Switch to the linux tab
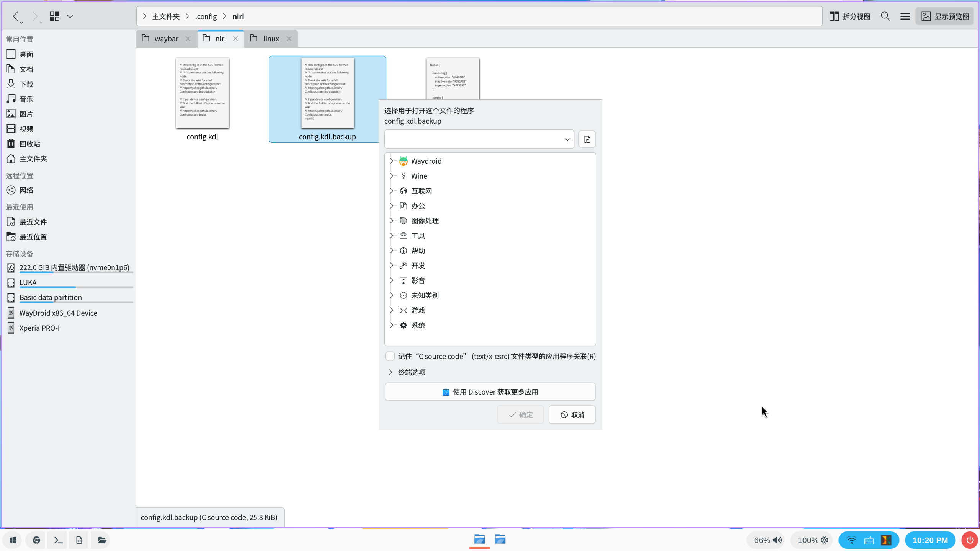This screenshot has width=980, height=551. (x=271, y=39)
